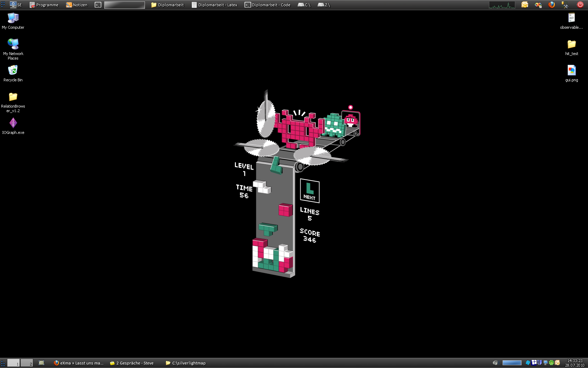Click the red power button icon
Screen dimensions: 588x368
[580, 5]
